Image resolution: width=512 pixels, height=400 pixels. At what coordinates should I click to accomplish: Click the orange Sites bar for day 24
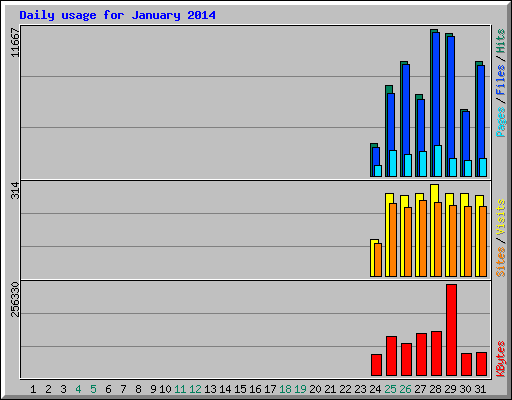378,260
